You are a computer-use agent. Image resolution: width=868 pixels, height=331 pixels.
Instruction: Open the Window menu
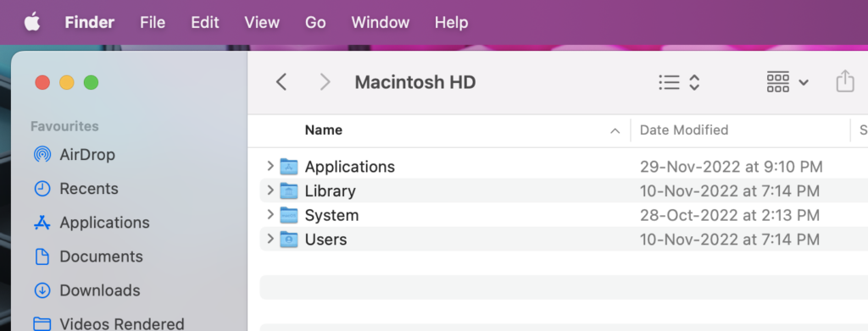tap(381, 23)
